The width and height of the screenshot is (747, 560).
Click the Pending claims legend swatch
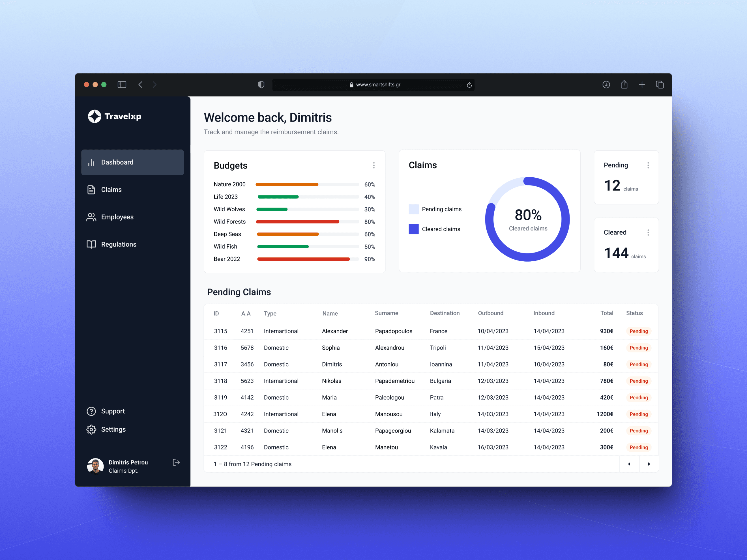click(414, 209)
